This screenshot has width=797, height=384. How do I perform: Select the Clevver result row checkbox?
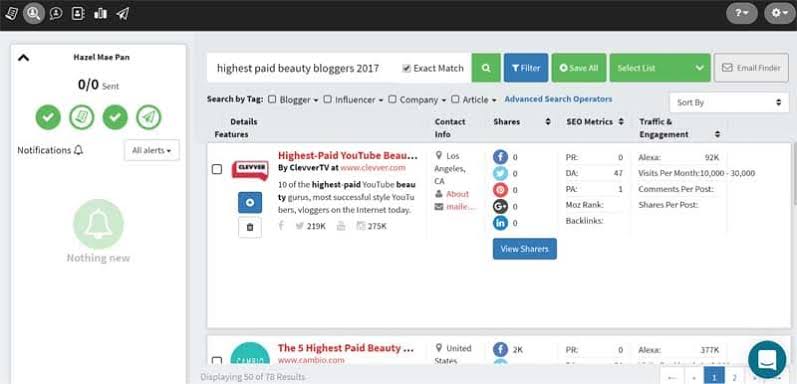[x=217, y=169]
